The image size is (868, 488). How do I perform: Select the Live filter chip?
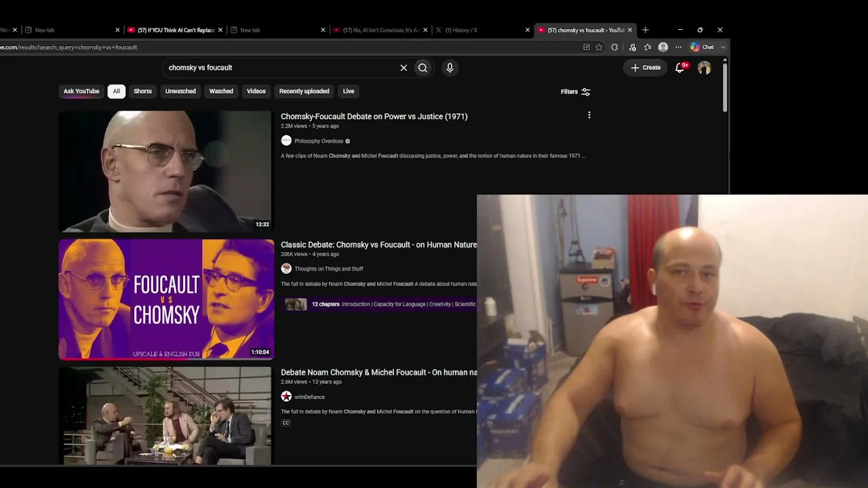(x=349, y=91)
